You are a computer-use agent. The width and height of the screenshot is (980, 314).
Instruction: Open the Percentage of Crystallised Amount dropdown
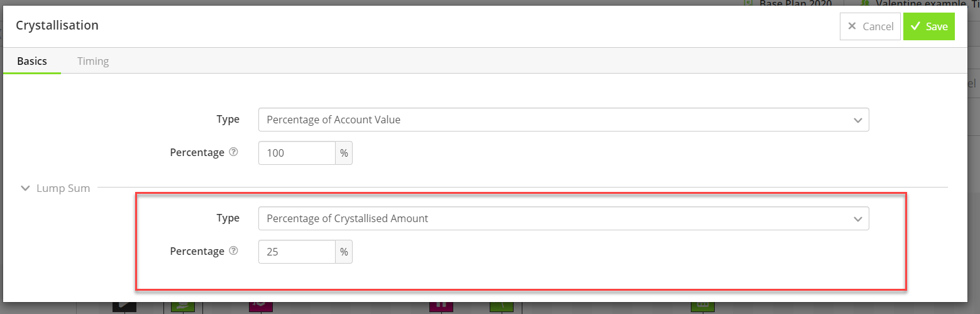pos(563,218)
